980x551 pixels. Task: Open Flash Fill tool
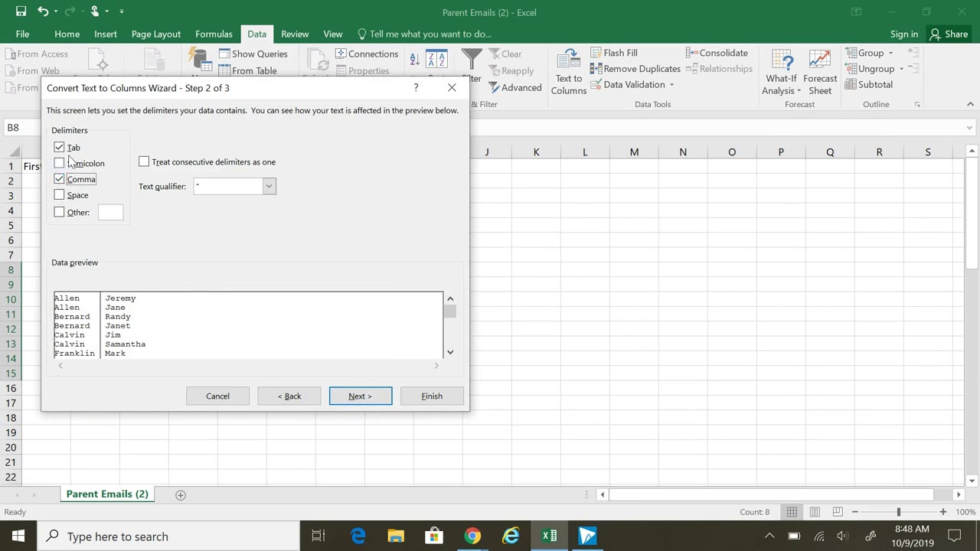click(614, 53)
